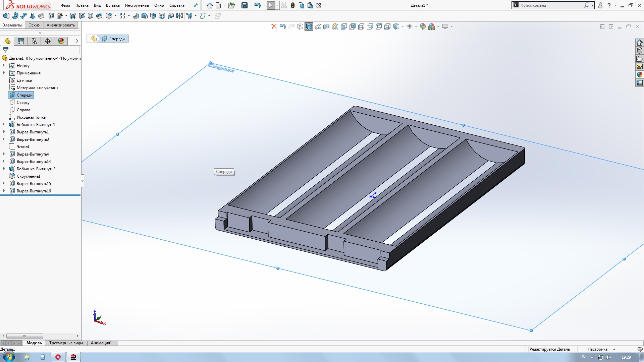The width and height of the screenshot is (644, 362).
Task: Select the Скругление1 feature in tree
Action: (x=28, y=176)
